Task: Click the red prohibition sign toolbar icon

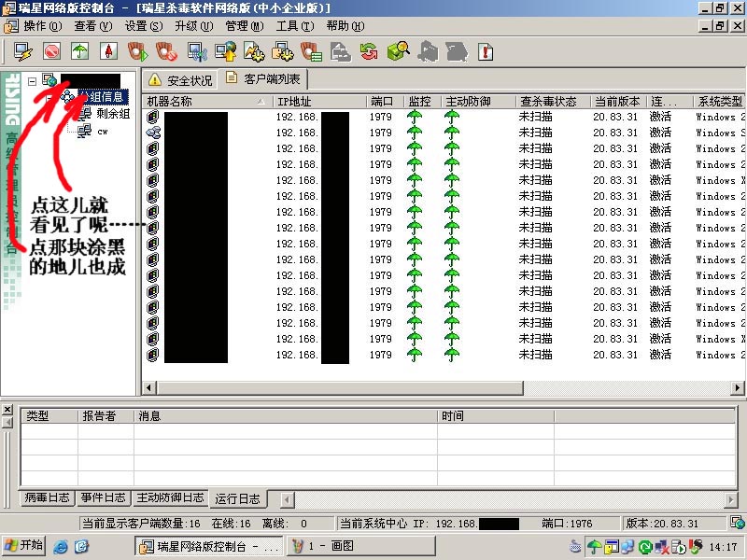Action: pyautogui.click(x=51, y=50)
